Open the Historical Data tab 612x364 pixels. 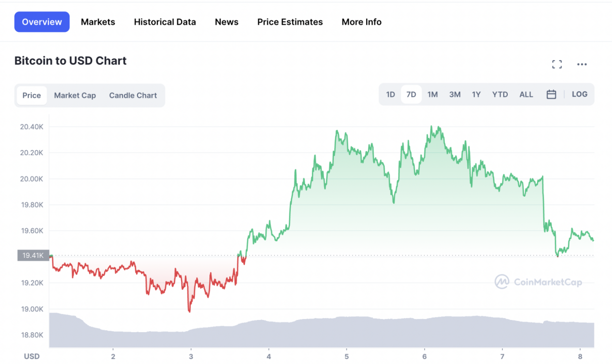pos(165,22)
